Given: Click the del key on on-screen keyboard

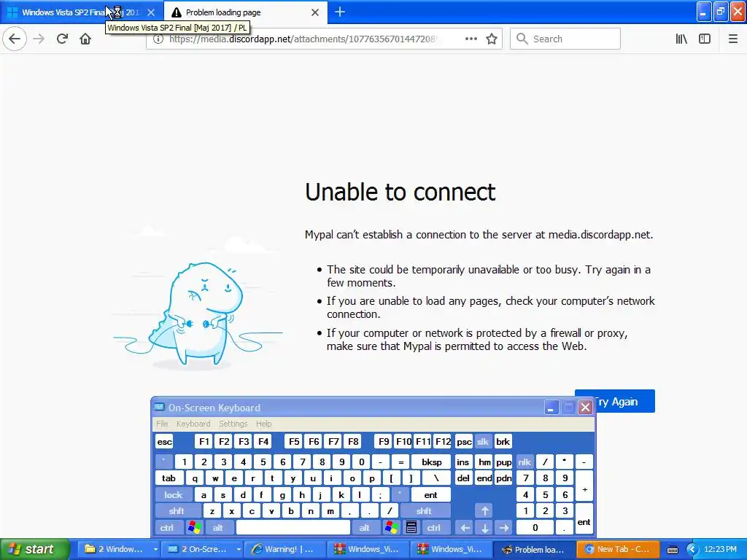Looking at the screenshot, I should pos(463,478).
